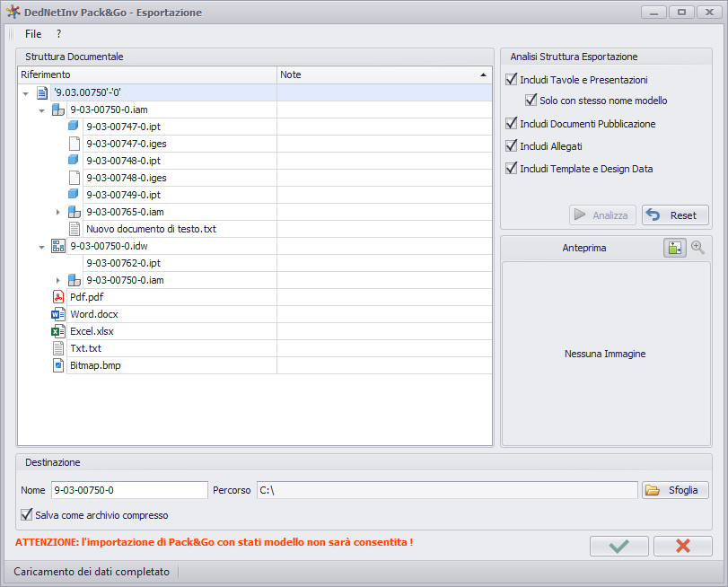The height and width of the screenshot is (587, 728).
Task: Confirm export with the green checkmark button
Action: click(x=618, y=546)
